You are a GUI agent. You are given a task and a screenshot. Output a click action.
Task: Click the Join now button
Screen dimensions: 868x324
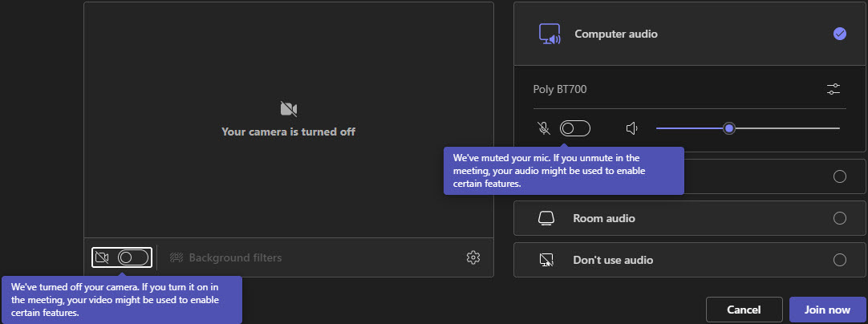(x=827, y=310)
